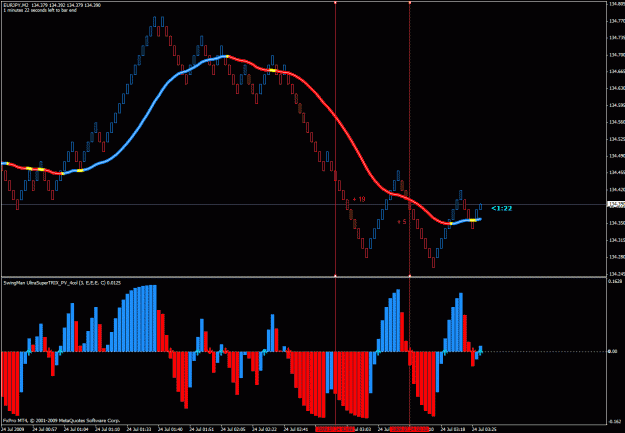Click the cyan <1:22 countdown label

(501, 208)
